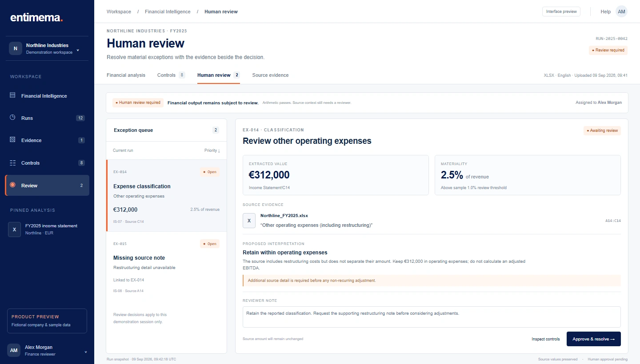Click the Northline_FY2025.xlsx file name
640x364 pixels.
(x=284, y=216)
